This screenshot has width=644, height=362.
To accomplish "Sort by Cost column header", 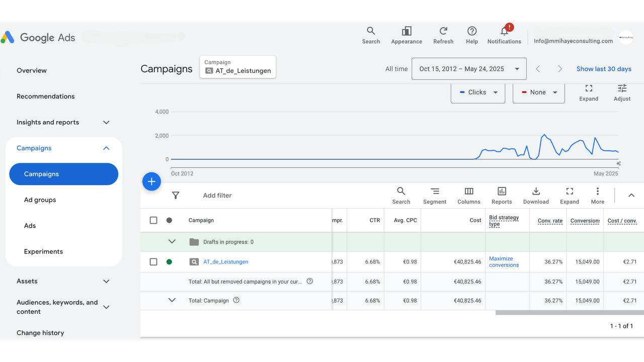I will tap(475, 220).
